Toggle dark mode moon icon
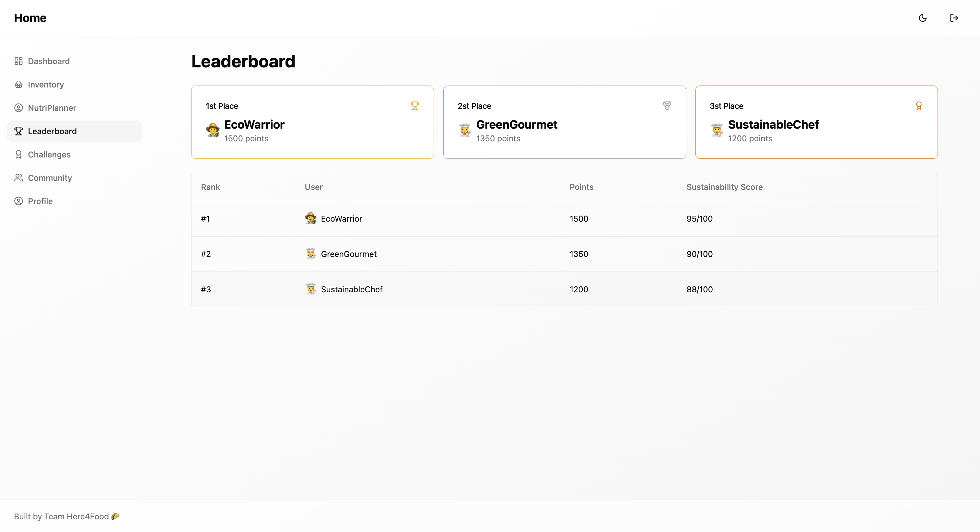 pos(923,18)
